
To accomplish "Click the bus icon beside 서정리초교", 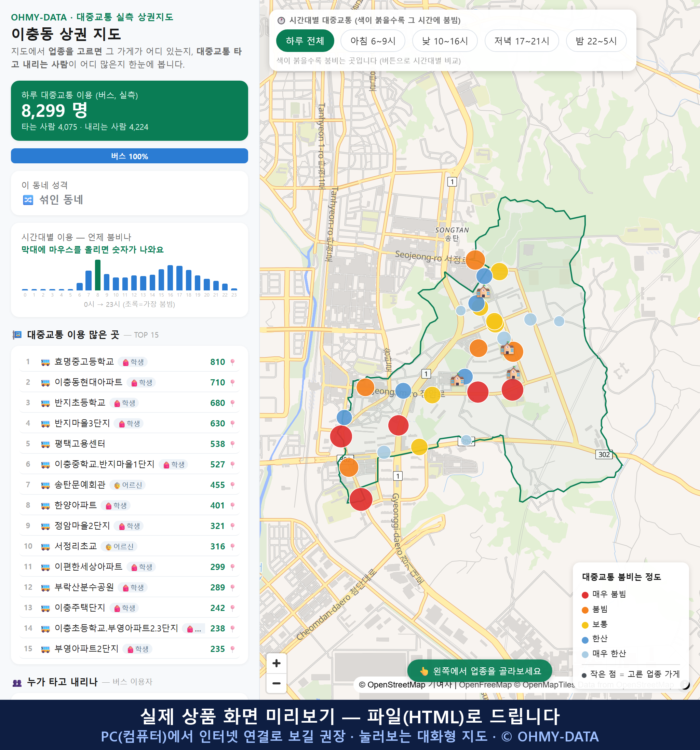I will [x=45, y=547].
